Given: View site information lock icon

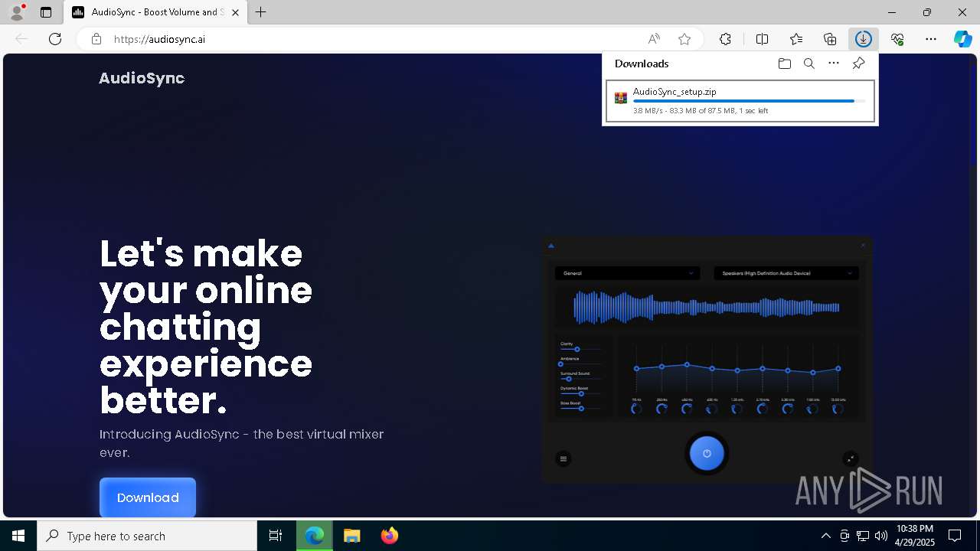Looking at the screenshot, I should [x=96, y=39].
